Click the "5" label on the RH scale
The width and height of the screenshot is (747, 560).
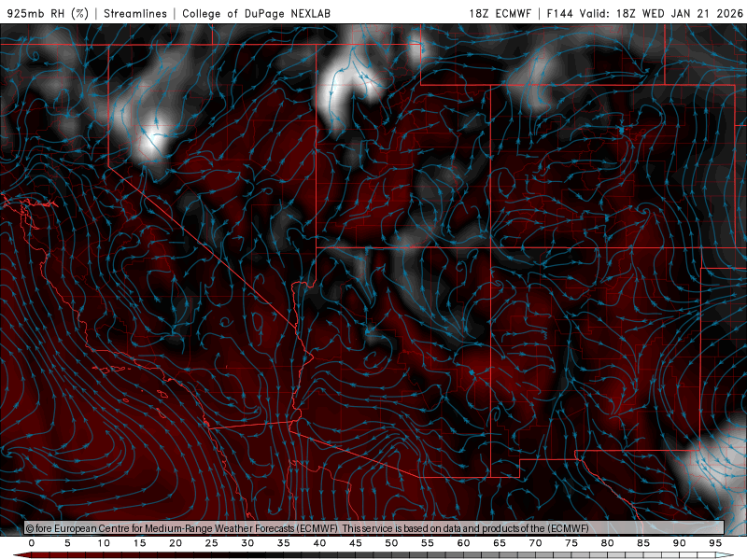[x=67, y=543]
